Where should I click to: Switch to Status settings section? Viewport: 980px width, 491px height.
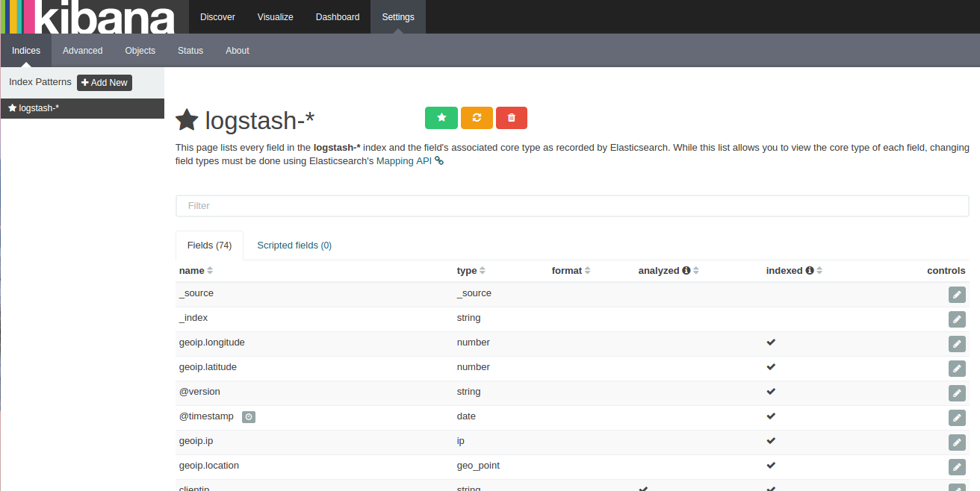click(190, 51)
